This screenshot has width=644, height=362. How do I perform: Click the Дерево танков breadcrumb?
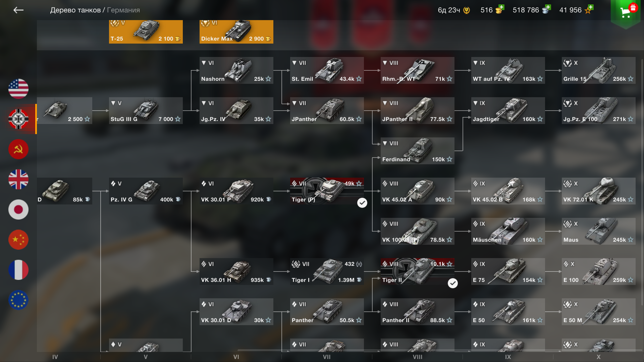(x=75, y=10)
